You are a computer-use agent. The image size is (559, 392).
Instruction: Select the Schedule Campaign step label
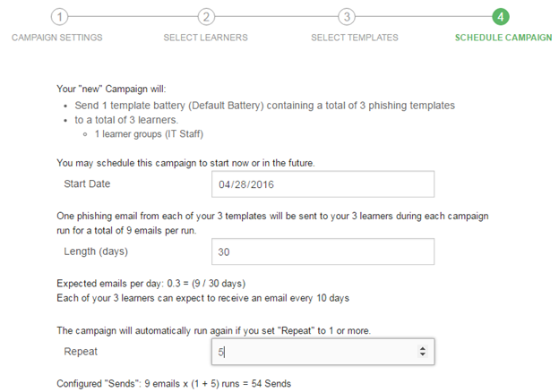click(502, 38)
